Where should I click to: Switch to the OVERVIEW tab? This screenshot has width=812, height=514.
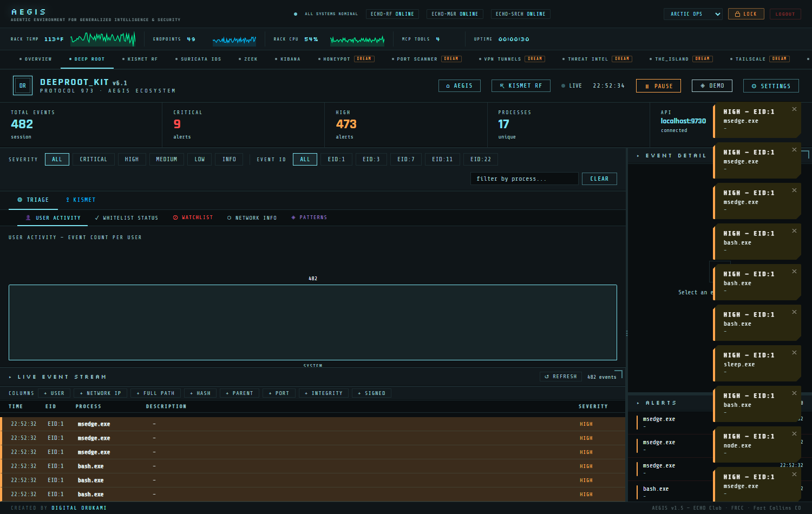coord(36,59)
